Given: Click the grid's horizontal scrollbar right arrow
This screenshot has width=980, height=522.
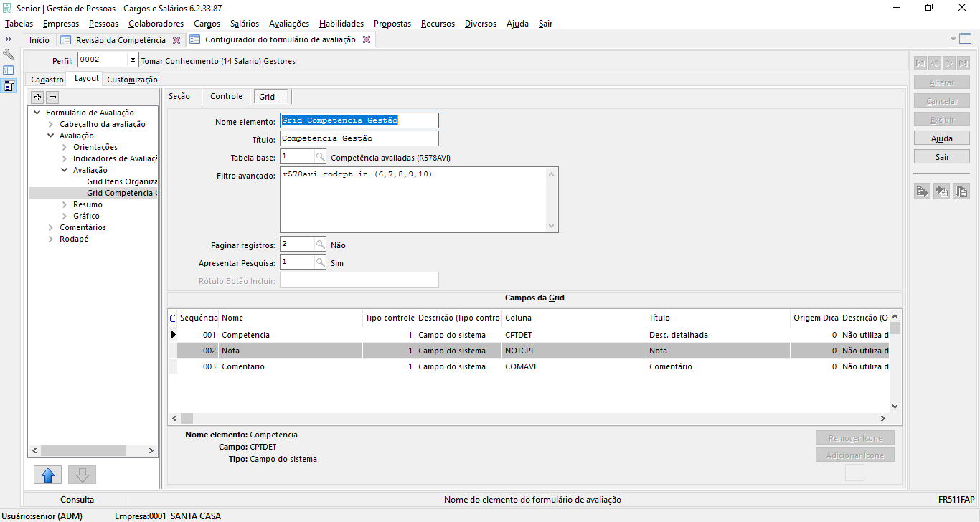Looking at the screenshot, I should click(883, 418).
